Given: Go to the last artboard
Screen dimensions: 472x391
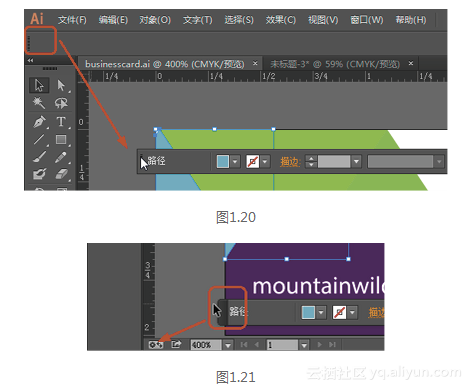Looking at the screenshot, I should tap(332, 345).
